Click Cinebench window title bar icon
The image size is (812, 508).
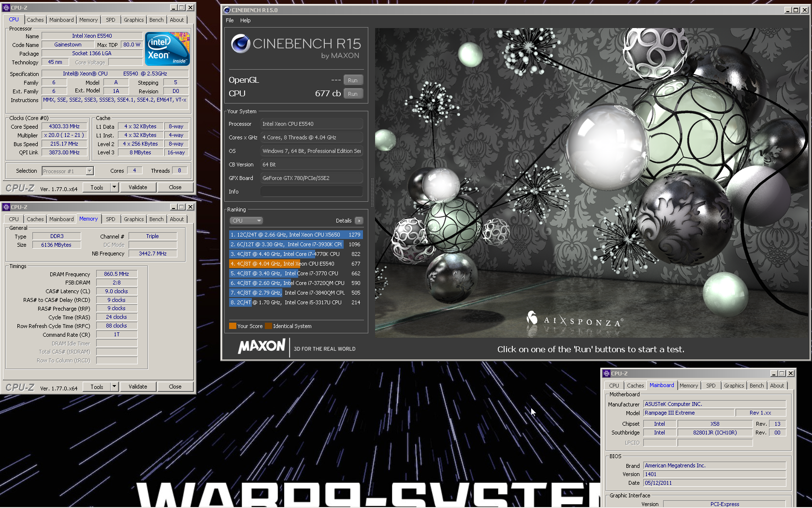227,10
